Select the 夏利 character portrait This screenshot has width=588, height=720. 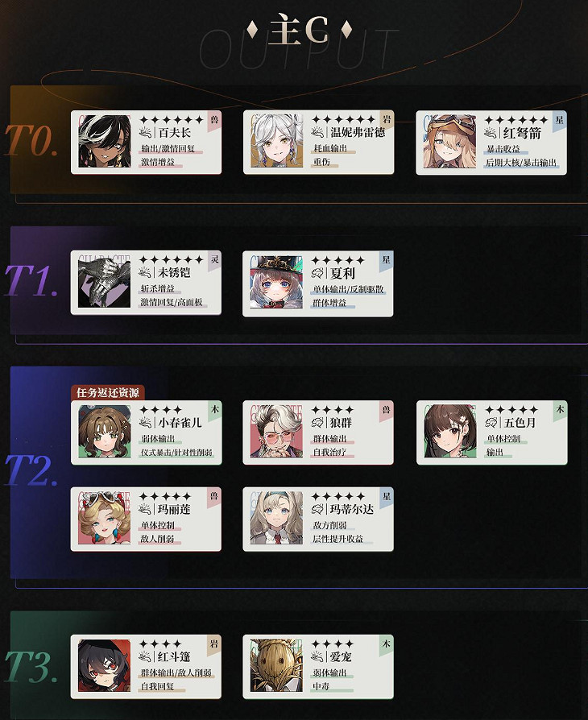click(x=277, y=282)
